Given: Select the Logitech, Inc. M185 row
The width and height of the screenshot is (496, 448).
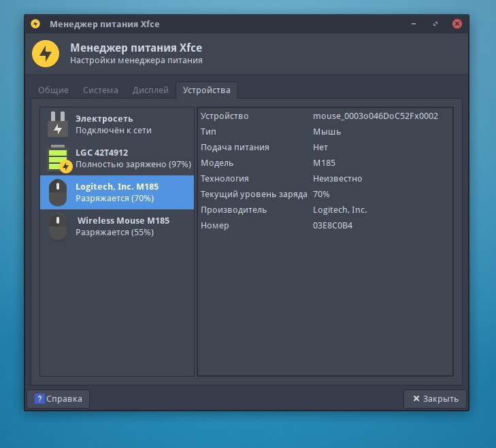Looking at the screenshot, I should pos(117,192).
